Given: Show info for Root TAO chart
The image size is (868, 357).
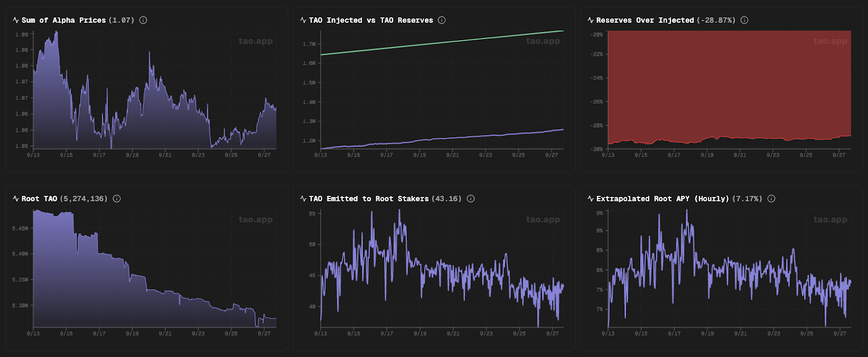Looking at the screenshot, I should pos(117,199).
